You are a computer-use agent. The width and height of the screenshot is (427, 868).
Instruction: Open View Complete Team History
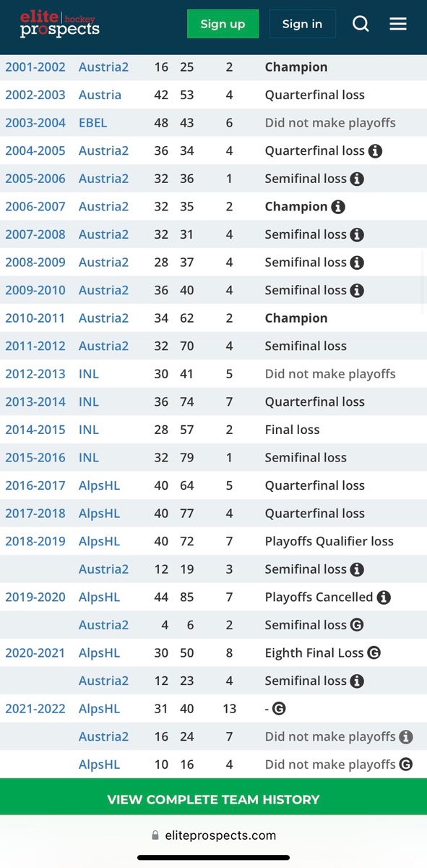click(213, 799)
